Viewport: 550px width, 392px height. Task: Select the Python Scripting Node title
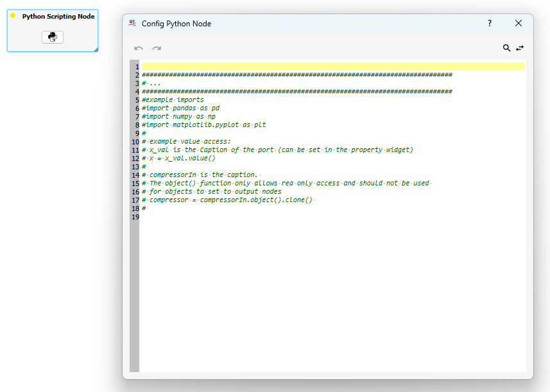click(58, 17)
